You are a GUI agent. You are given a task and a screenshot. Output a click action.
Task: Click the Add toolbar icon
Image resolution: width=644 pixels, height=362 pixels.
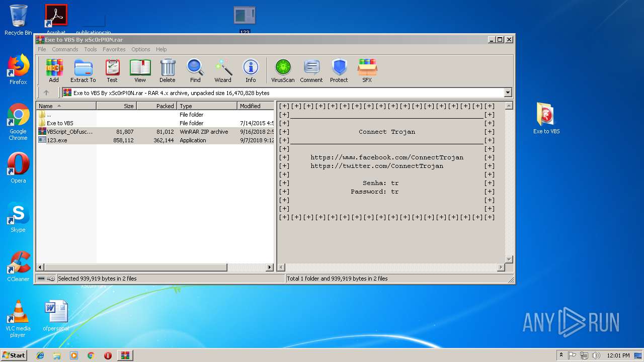pyautogui.click(x=54, y=70)
